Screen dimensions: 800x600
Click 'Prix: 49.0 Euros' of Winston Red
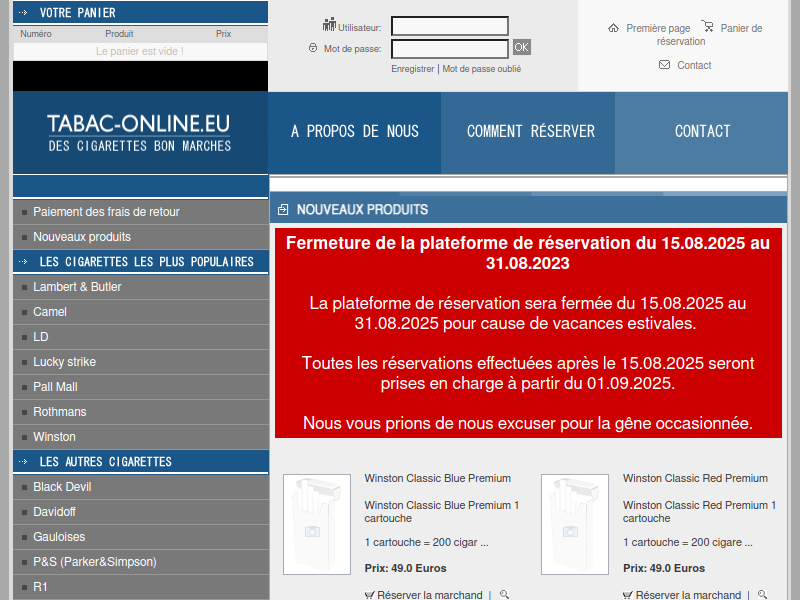point(664,568)
